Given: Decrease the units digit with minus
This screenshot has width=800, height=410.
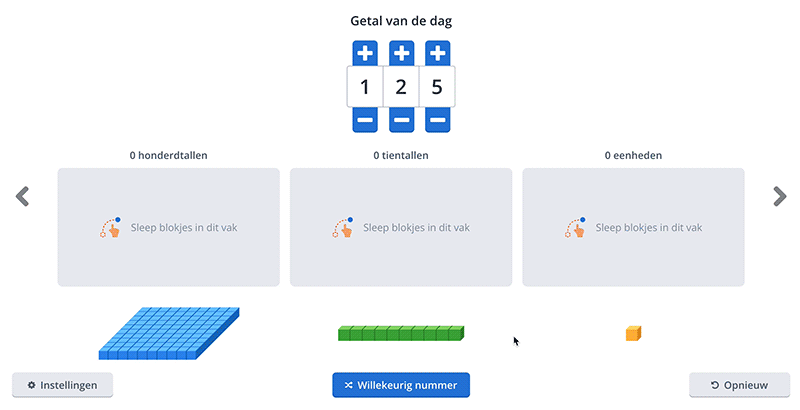Looking at the screenshot, I should click(x=437, y=120).
